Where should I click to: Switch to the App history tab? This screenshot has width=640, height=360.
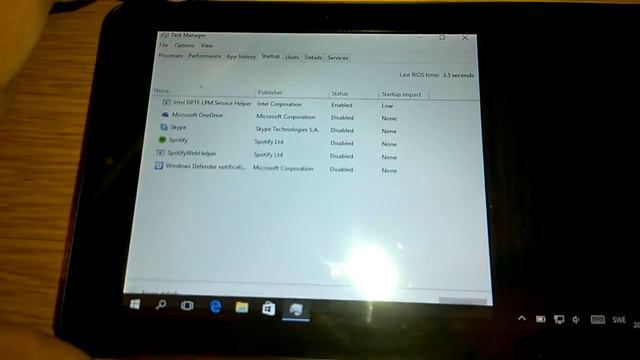[x=241, y=57]
